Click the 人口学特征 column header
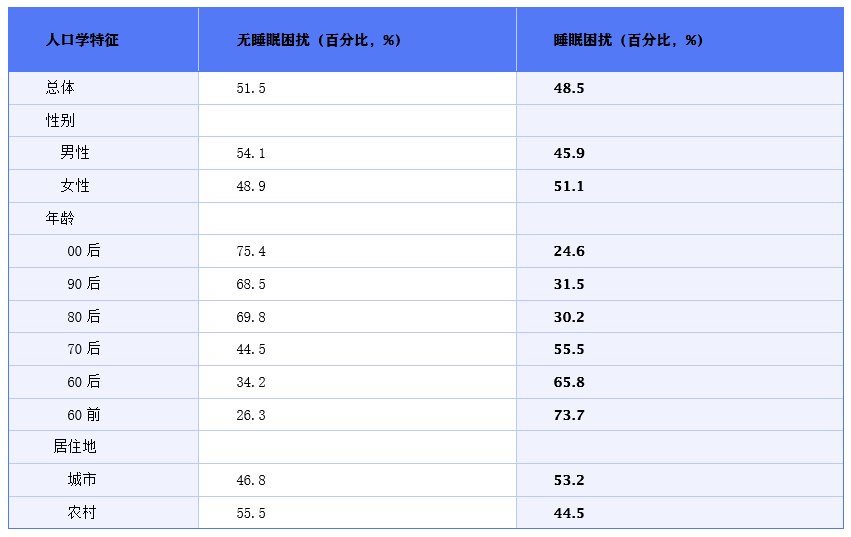Image resolution: width=851 pixels, height=537 pixels. (x=82, y=40)
